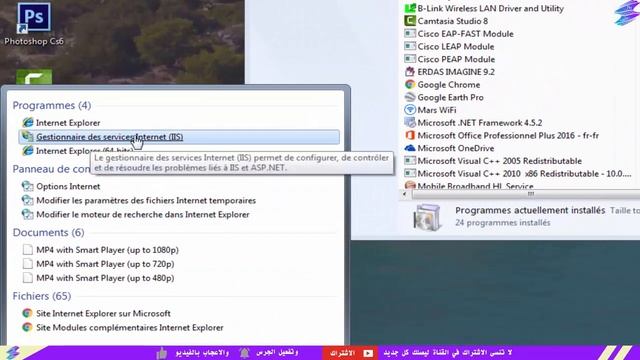
Task: Select Cisco PEAP Module in programs list
Action: 456,59
